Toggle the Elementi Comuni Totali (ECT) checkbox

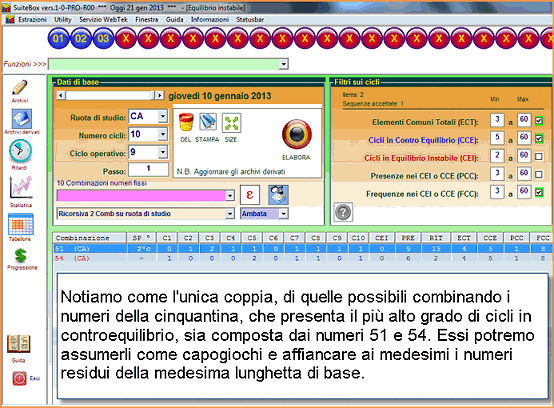point(539,121)
